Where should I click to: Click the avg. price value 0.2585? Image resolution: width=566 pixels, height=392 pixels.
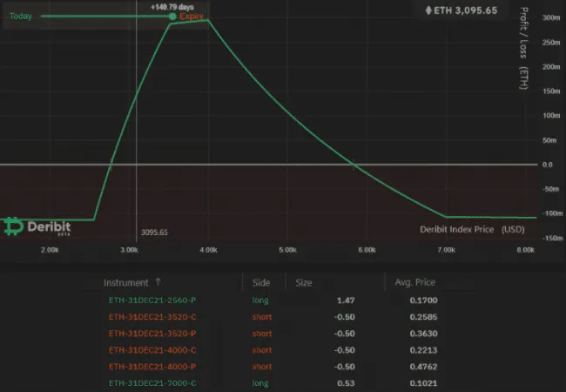tap(423, 317)
